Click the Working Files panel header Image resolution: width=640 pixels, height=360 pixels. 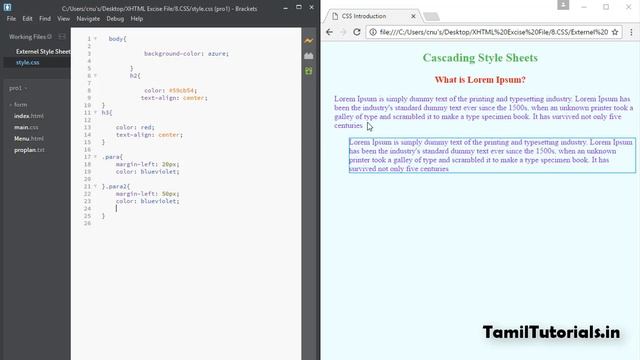30,37
